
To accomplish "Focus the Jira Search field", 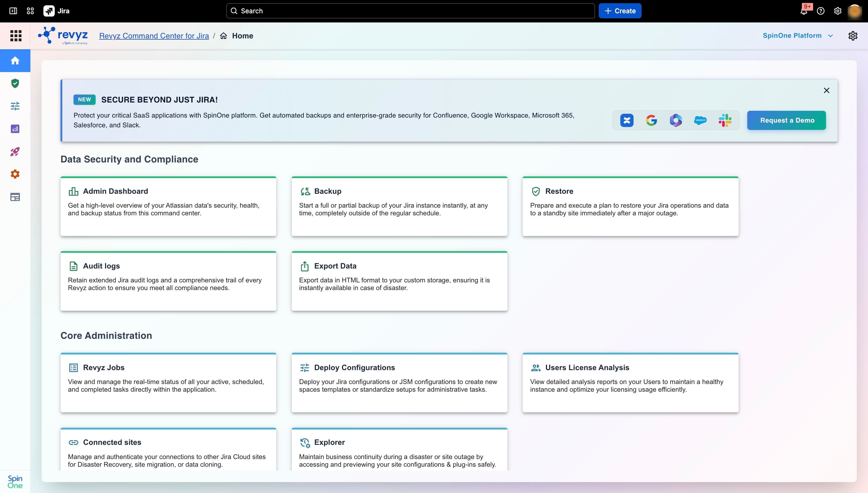I will [x=410, y=11].
